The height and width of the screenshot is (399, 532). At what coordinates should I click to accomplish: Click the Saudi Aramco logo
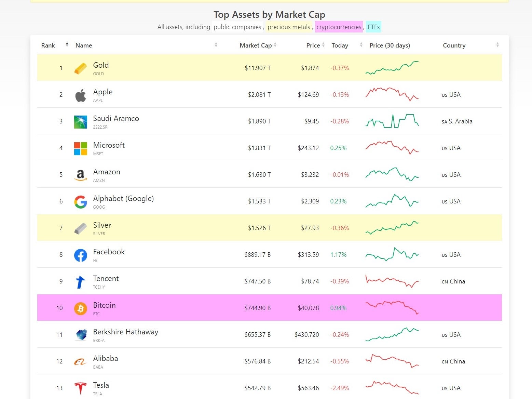coord(81,122)
